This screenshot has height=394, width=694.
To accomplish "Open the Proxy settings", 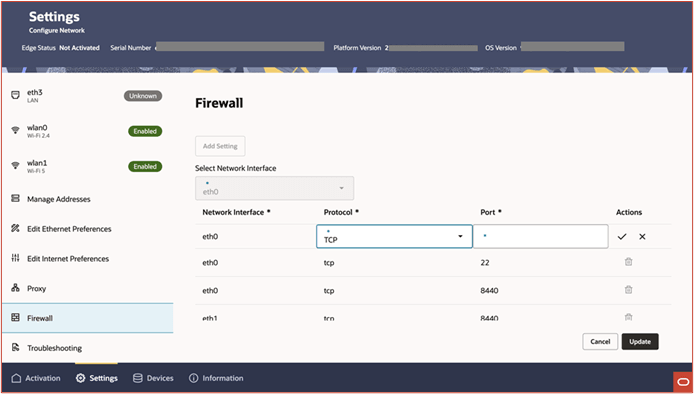I will 87,288.
